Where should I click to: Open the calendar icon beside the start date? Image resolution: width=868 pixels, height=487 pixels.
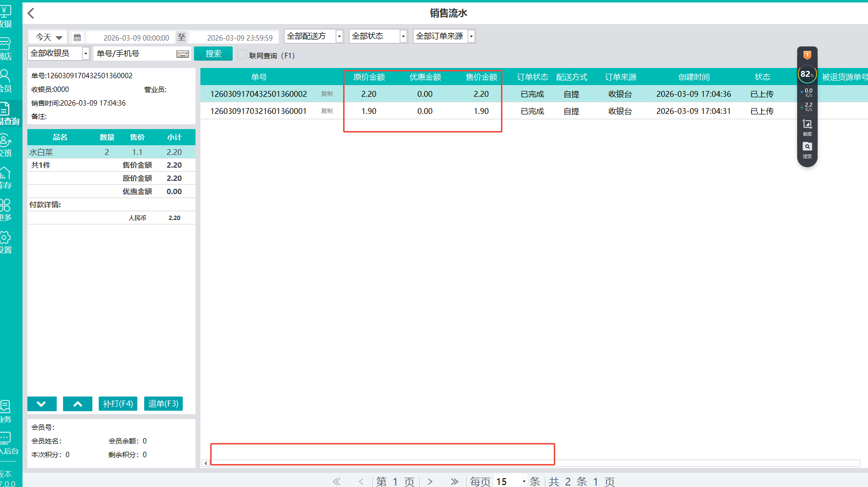[77, 38]
